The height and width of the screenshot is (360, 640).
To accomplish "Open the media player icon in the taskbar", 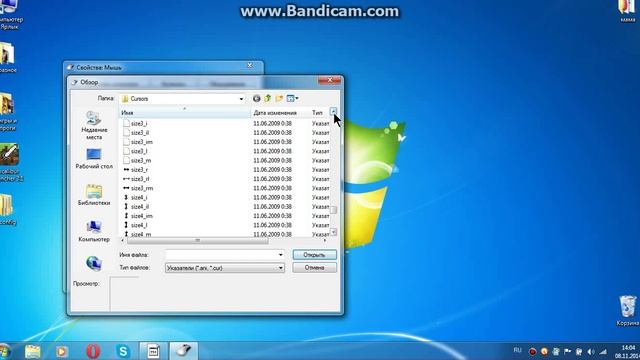I will [62, 351].
